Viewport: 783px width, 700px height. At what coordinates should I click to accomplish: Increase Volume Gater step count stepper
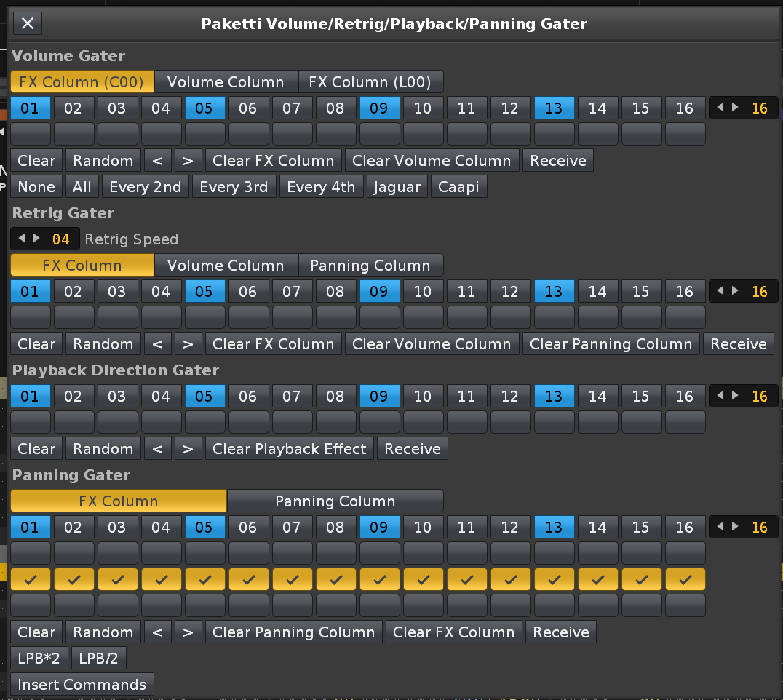tap(736, 108)
